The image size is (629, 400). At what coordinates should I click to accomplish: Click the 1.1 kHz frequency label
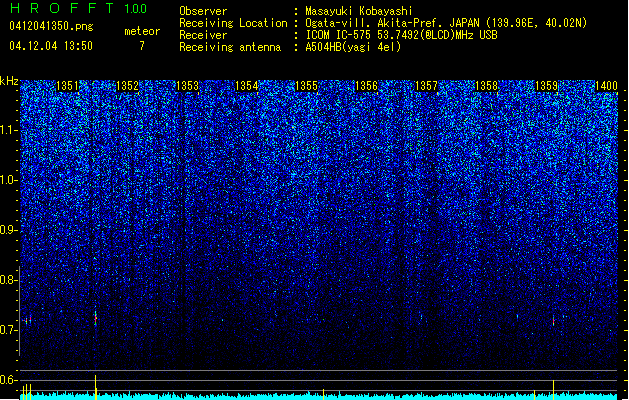[x=8, y=130]
